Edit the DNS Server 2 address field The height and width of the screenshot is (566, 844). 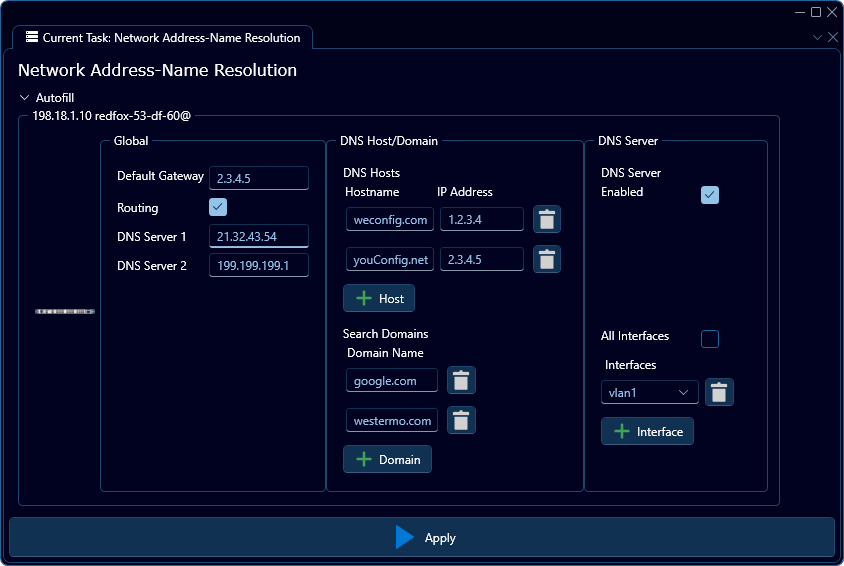[x=258, y=265]
